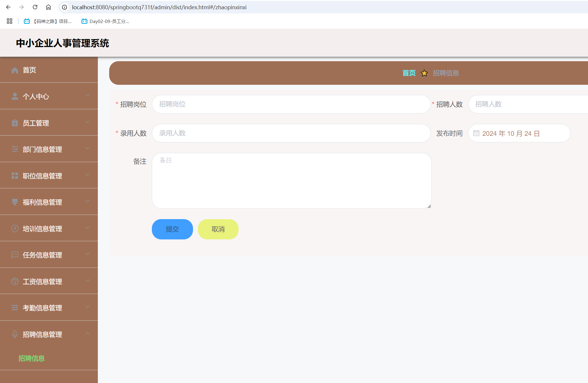The image size is (588, 383).
Task: Expand 任务信息管理 using its chevron
Action: [x=87, y=254]
